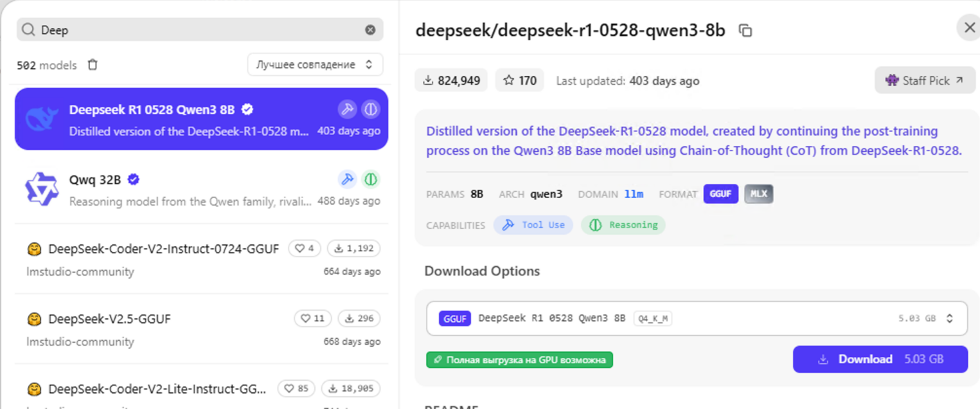Click the Download Options heading
Viewport: 980px width, 409px height.
482,271
